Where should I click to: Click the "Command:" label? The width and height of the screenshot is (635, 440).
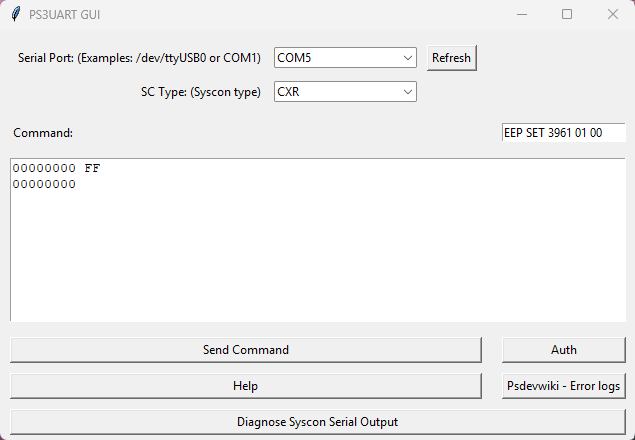coord(43,133)
